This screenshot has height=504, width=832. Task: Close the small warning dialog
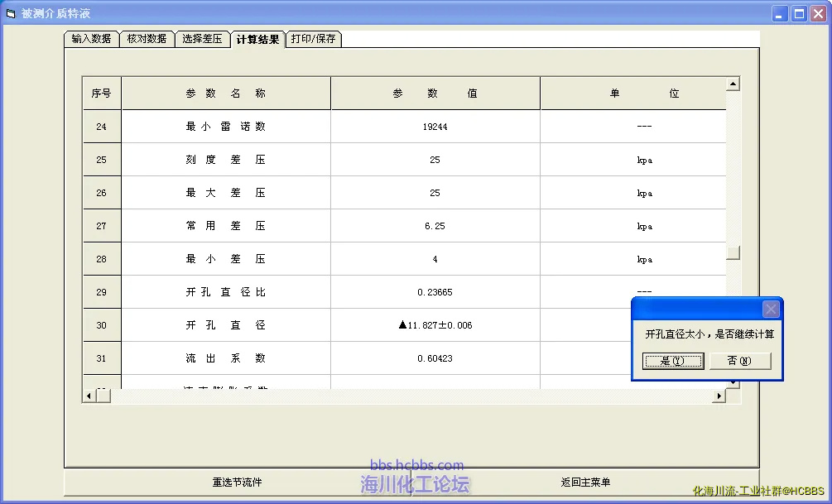[x=771, y=310]
